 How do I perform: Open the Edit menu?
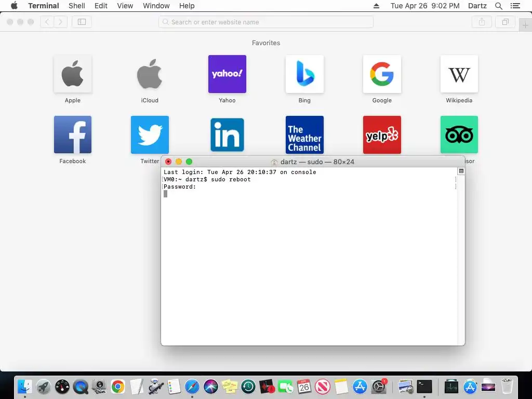point(101,6)
